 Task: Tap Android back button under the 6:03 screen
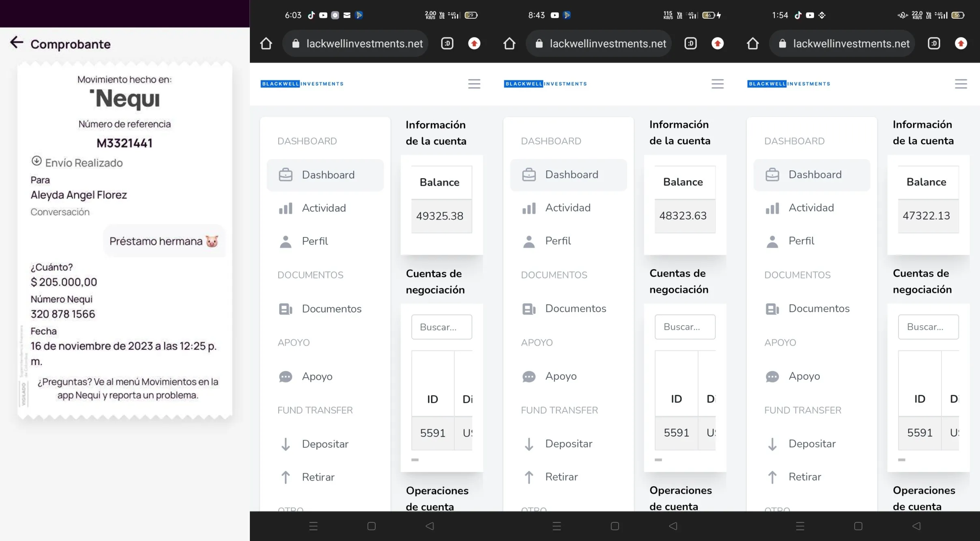point(430,526)
